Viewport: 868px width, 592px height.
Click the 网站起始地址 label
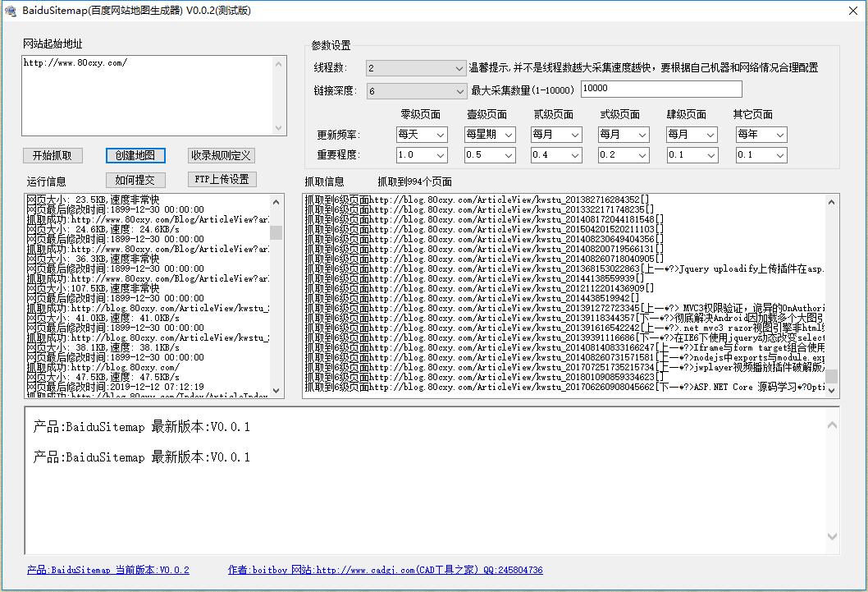point(53,44)
